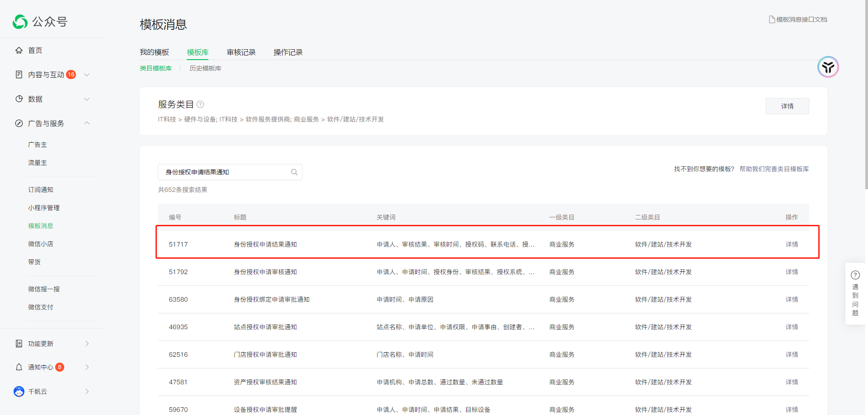The image size is (868, 415).
Task: Click the 内容与互动 document icon
Action: pos(19,75)
